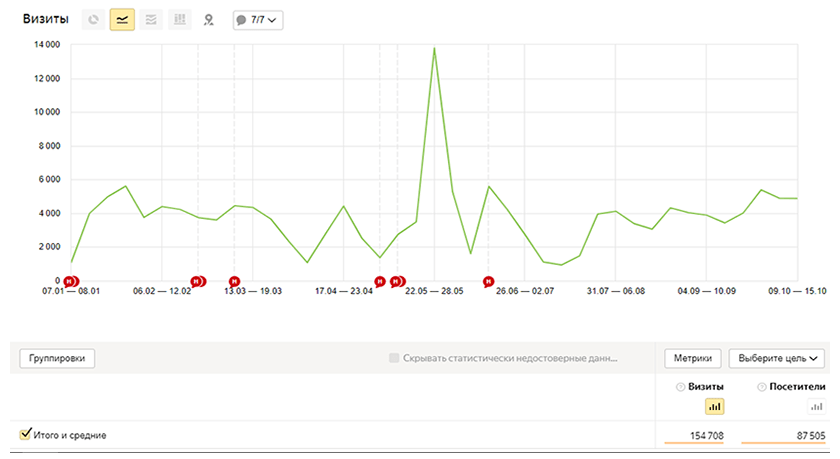Click the annotation marker at 13.03 — 19.03
The height and width of the screenshot is (459, 840).
[234, 281]
